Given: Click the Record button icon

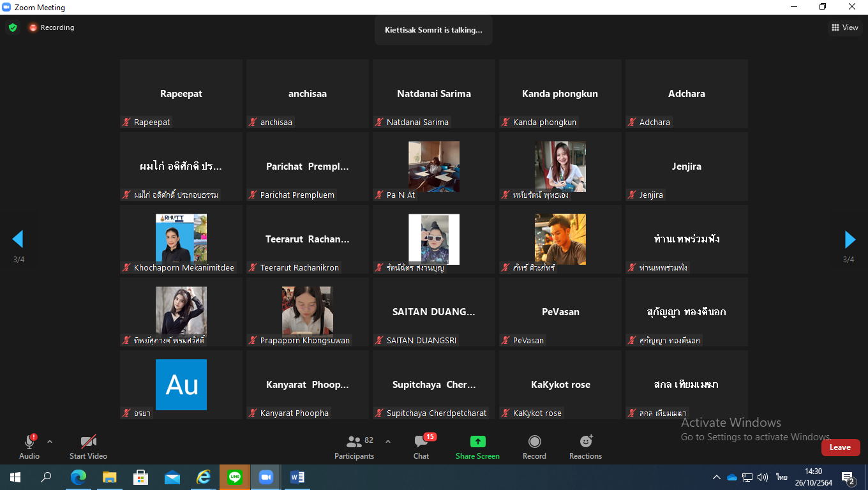Looking at the screenshot, I should pyautogui.click(x=534, y=442).
